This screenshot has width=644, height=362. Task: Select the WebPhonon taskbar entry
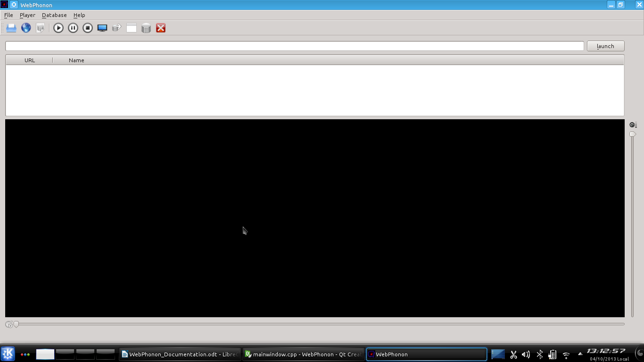427,354
